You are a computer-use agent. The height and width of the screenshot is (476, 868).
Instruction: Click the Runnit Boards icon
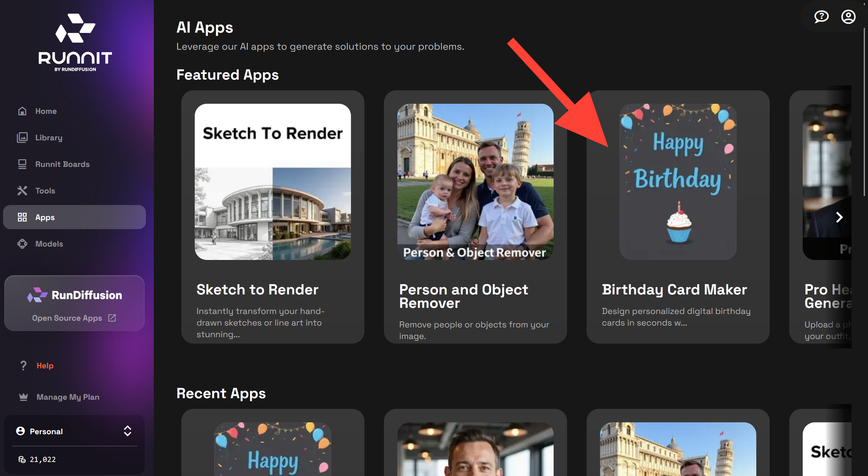click(x=22, y=164)
